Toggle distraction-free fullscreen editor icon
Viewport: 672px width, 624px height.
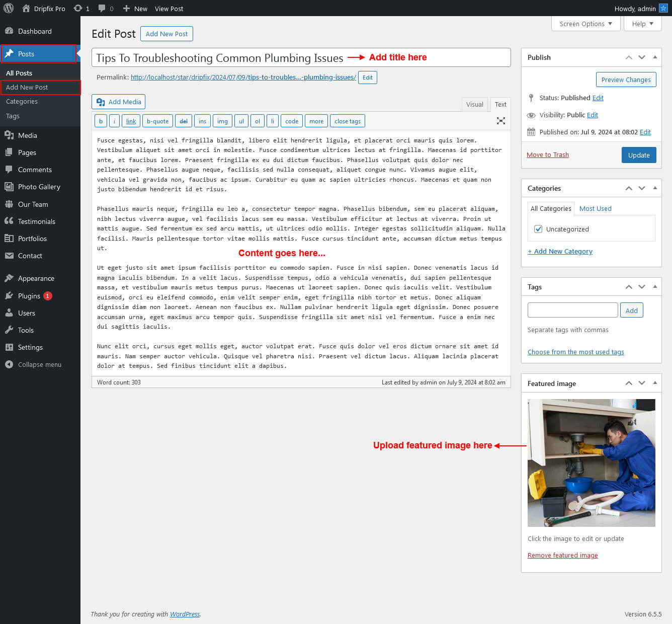pos(501,121)
